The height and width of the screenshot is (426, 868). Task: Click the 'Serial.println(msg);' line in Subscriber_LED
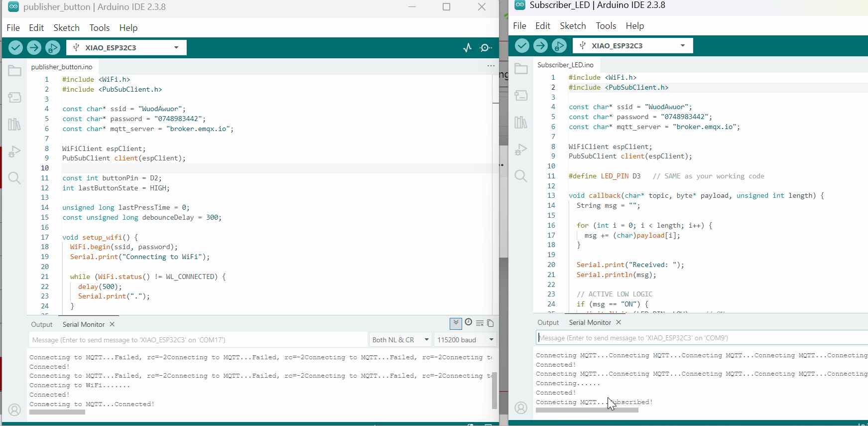coord(617,275)
